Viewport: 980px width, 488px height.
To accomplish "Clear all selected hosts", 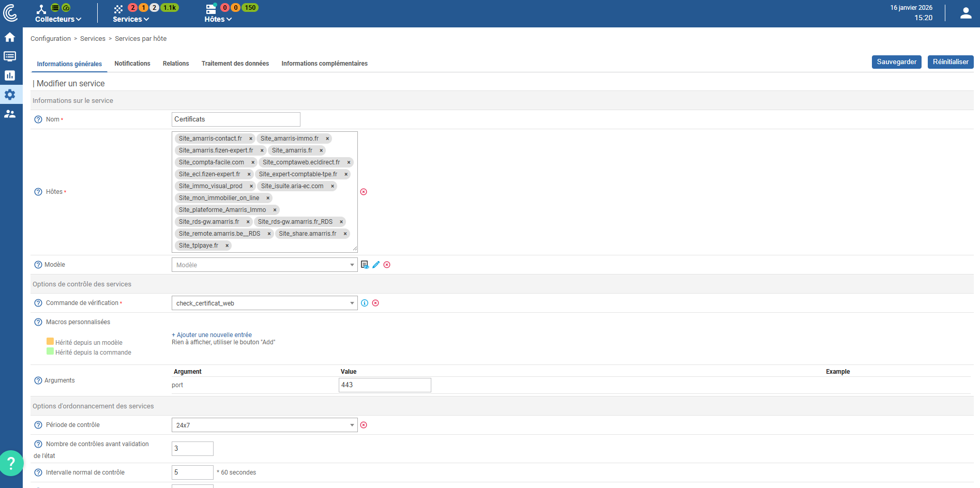I will pyautogui.click(x=364, y=192).
